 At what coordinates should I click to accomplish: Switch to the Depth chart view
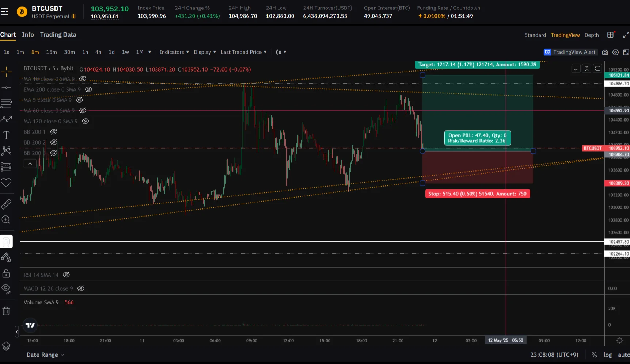tap(592, 35)
